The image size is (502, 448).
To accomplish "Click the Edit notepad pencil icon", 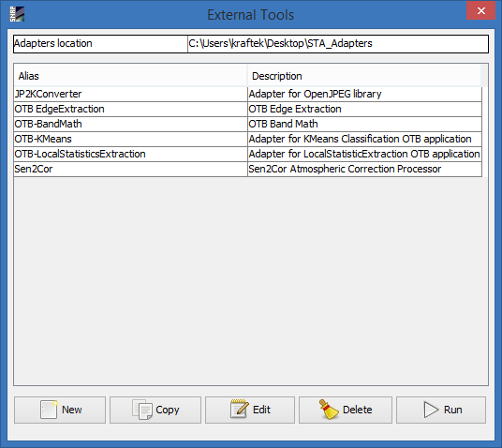I will pyautogui.click(x=239, y=409).
